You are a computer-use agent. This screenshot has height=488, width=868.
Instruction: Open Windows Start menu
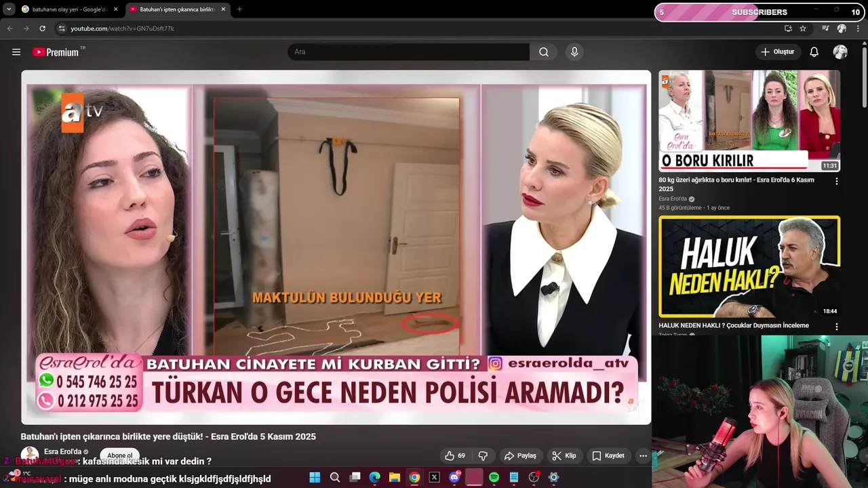pos(315,477)
